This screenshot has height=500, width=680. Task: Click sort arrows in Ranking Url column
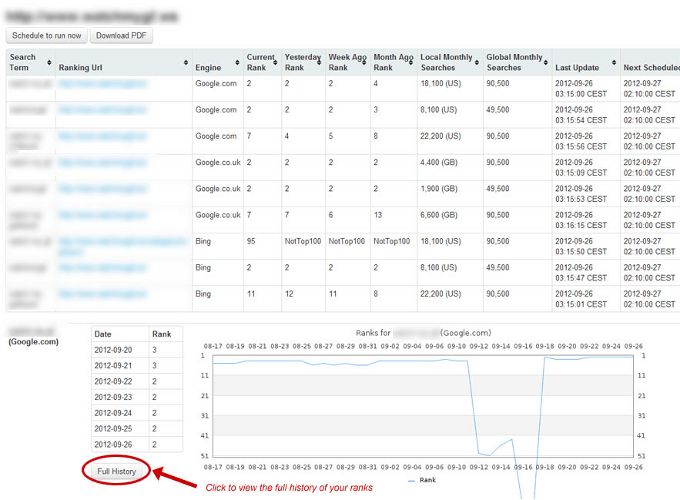pos(186,63)
